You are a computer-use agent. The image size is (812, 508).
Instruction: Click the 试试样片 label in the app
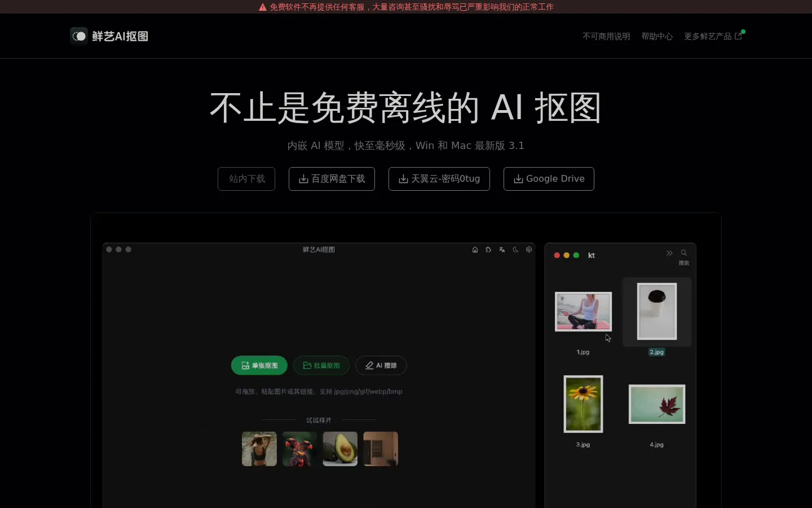point(319,421)
